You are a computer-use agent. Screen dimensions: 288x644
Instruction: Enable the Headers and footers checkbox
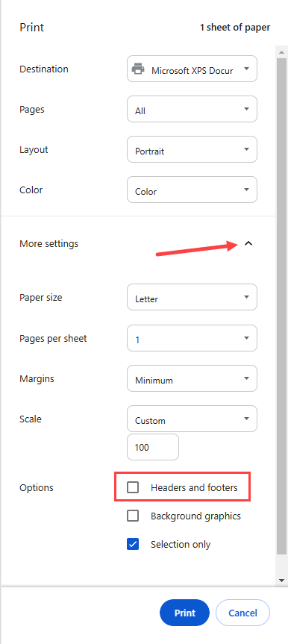[x=133, y=487]
